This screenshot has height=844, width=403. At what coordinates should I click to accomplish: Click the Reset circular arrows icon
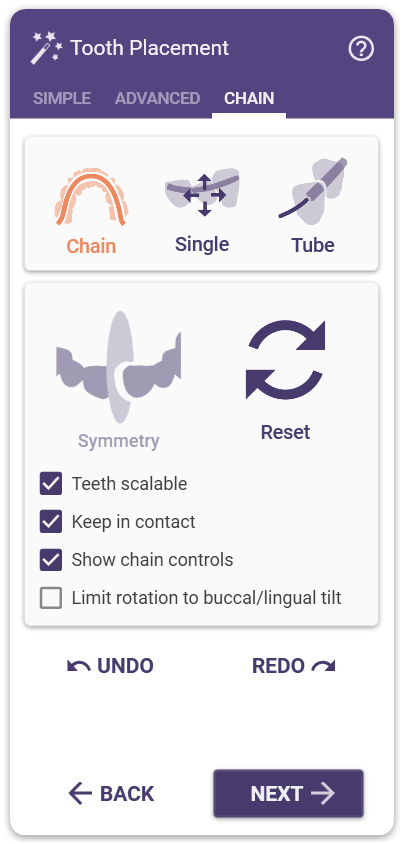[x=285, y=360]
